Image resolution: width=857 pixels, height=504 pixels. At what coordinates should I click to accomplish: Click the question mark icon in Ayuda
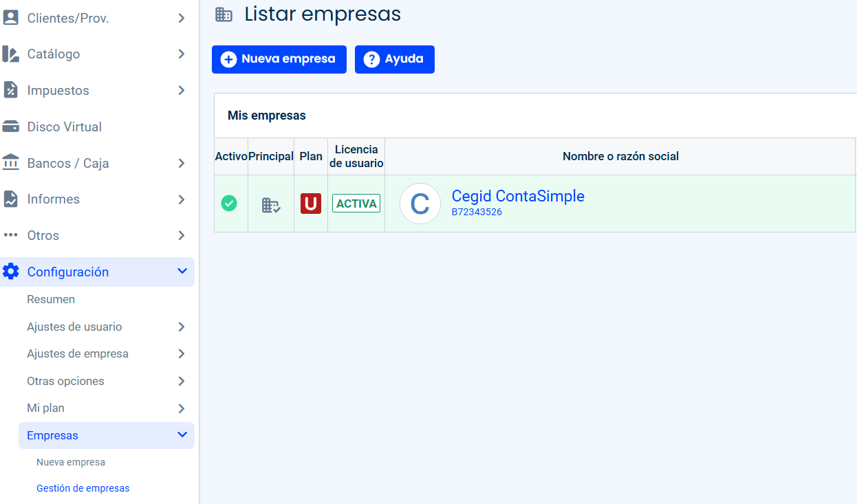click(x=371, y=60)
